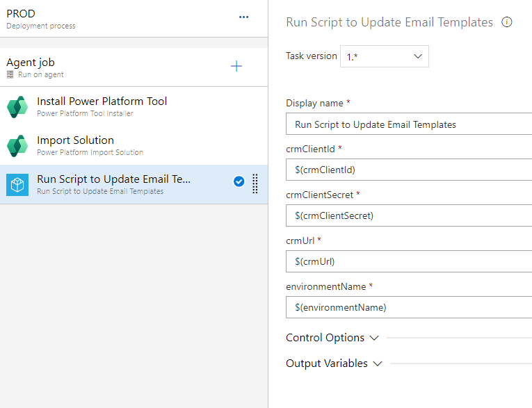Click the environmentName input field

(x=409, y=307)
